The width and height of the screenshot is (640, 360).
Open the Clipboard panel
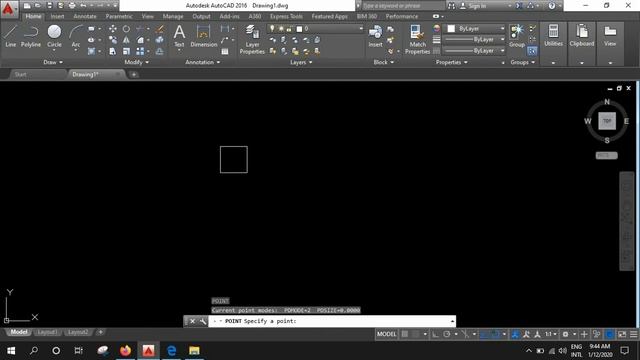(x=582, y=35)
